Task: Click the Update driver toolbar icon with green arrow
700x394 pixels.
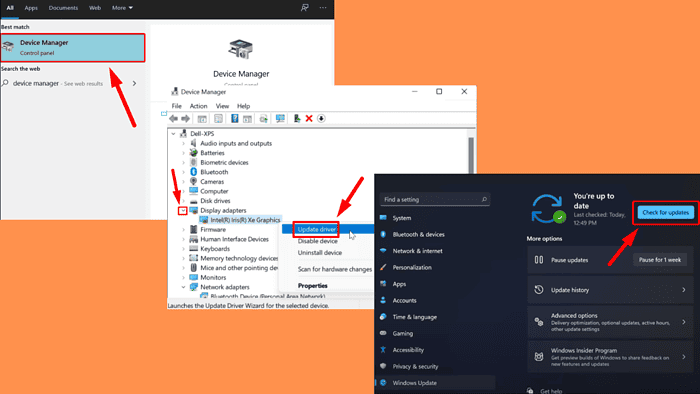Action: tap(296, 118)
